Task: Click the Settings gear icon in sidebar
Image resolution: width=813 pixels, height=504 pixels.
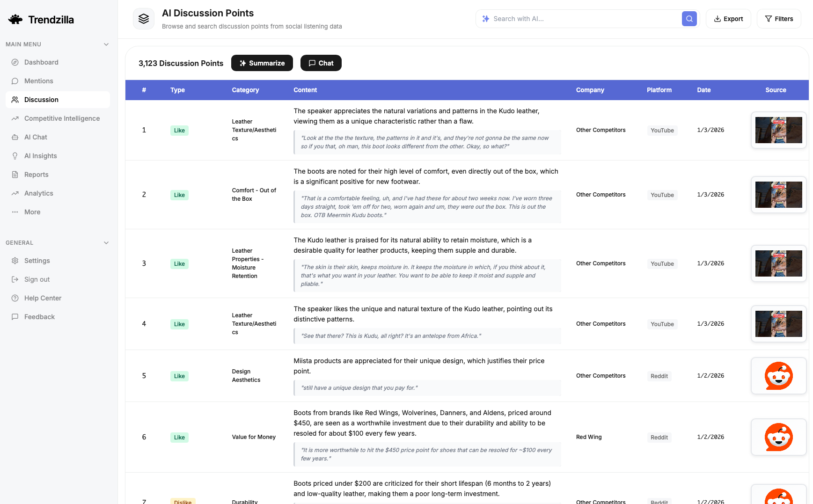Action: pyautogui.click(x=15, y=261)
